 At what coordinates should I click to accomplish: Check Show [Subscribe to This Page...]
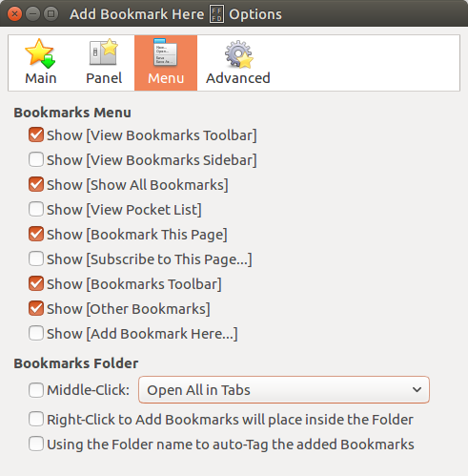[36, 259]
